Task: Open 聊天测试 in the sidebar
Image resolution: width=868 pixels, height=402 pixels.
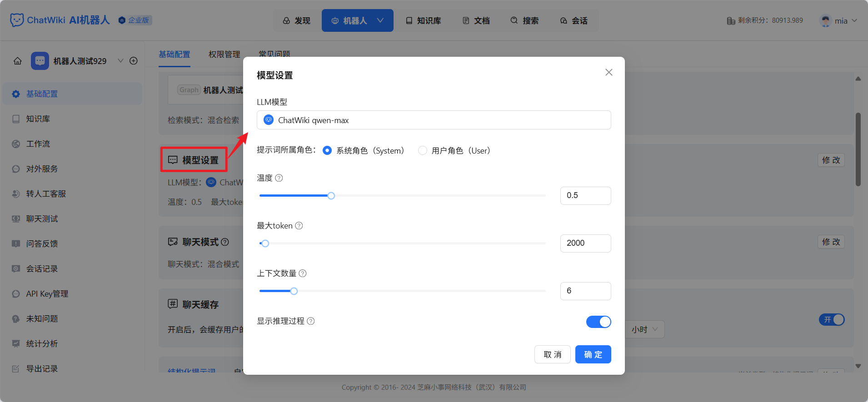Action: click(x=73, y=219)
